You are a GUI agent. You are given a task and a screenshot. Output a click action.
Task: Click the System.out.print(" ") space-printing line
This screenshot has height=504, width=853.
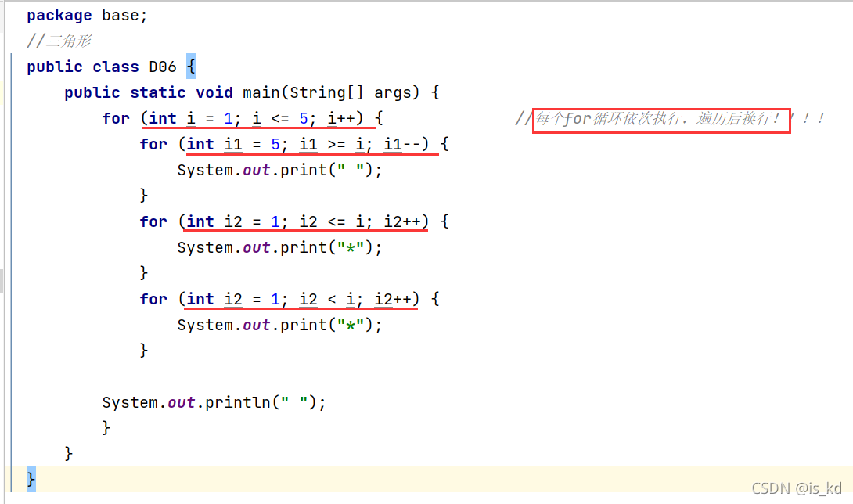[279, 170]
